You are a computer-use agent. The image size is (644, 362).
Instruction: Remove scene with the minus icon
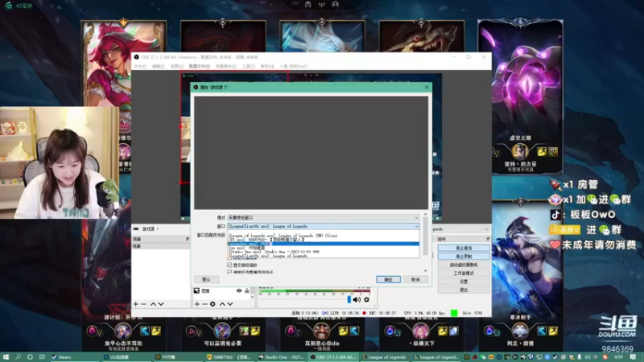(x=144, y=304)
